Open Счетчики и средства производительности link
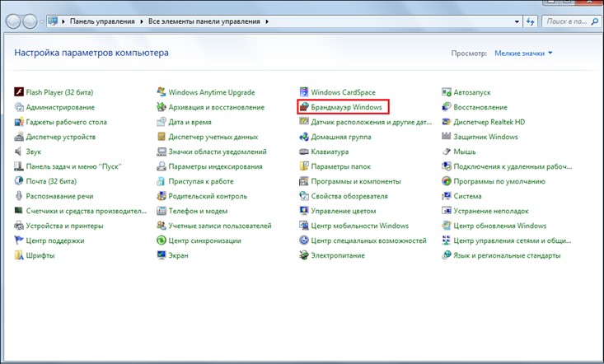 pyautogui.click(x=87, y=211)
